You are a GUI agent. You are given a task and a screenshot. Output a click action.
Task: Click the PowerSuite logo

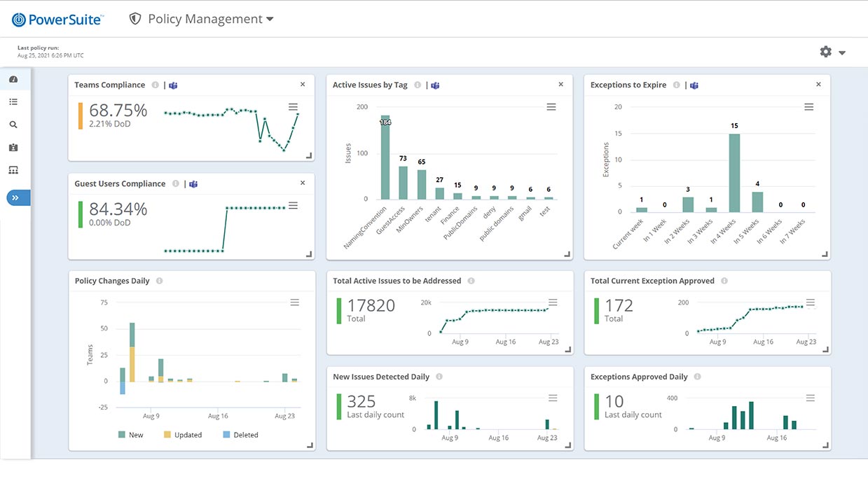[x=57, y=20]
